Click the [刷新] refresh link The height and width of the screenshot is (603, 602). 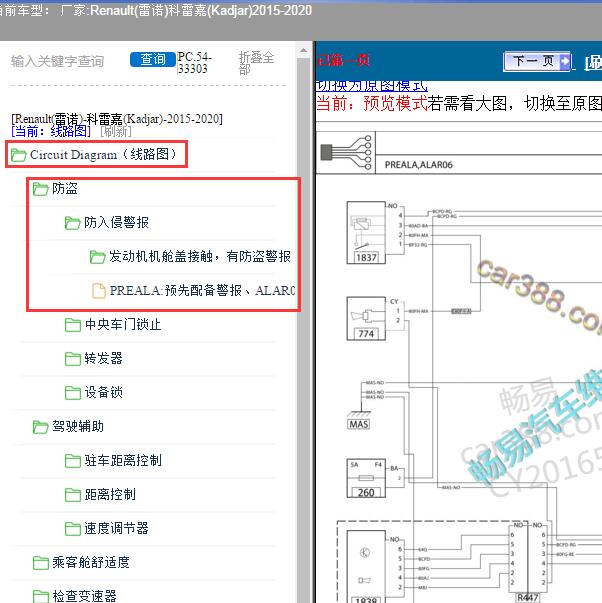pos(116,132)
